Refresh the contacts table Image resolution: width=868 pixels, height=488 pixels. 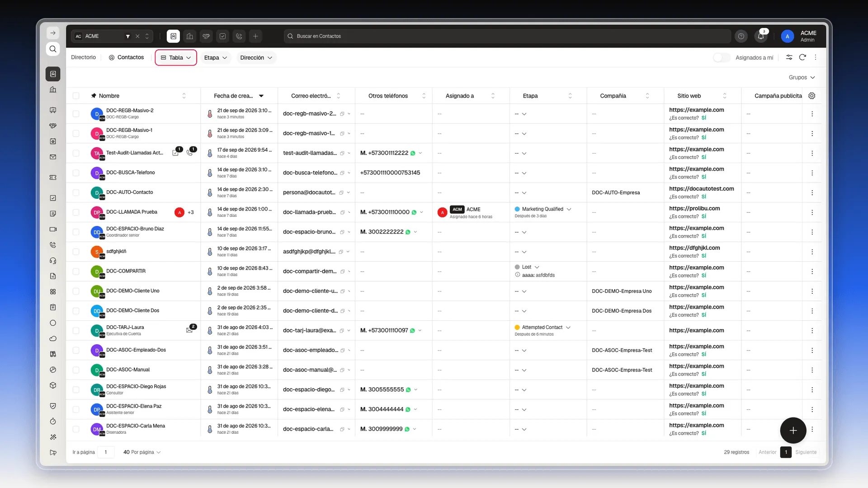[x=802, y=57]
